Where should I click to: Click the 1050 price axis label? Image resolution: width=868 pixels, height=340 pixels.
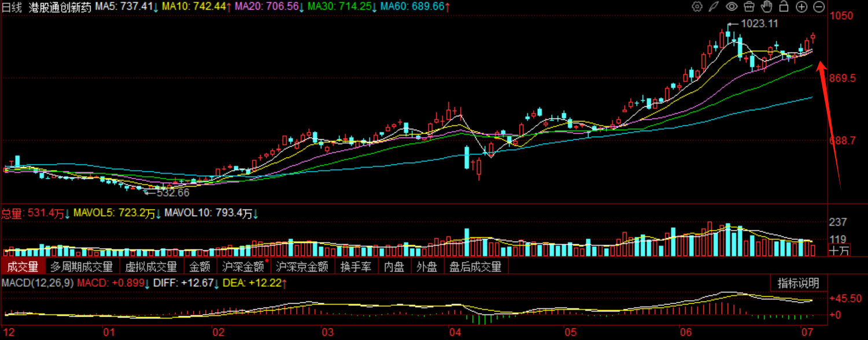(843, 16)
